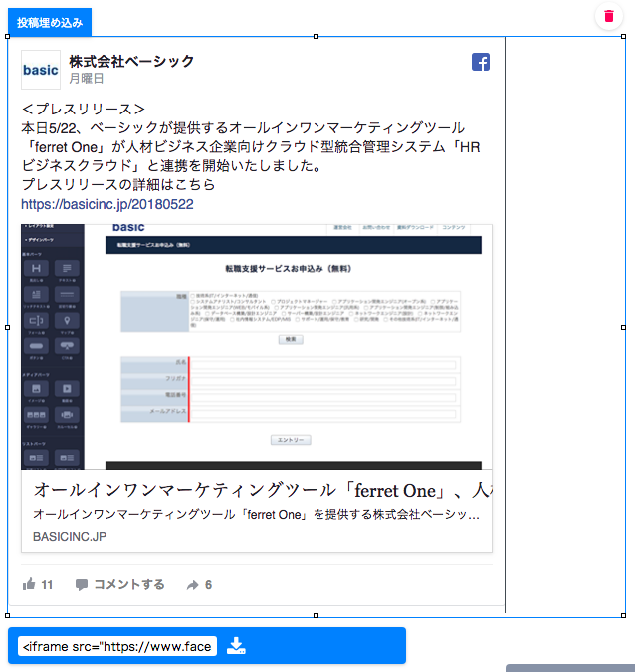Click the basic company logo avatar
The width and height of the screenshot is (635, 672).
pyautogui.click(x=41, y=70)
